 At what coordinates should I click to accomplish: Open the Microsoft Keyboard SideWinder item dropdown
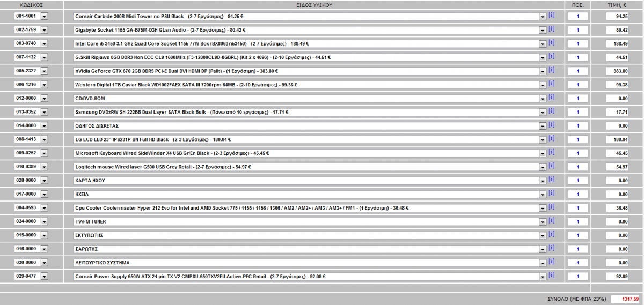pyautogui.click(x=542, y=153)
